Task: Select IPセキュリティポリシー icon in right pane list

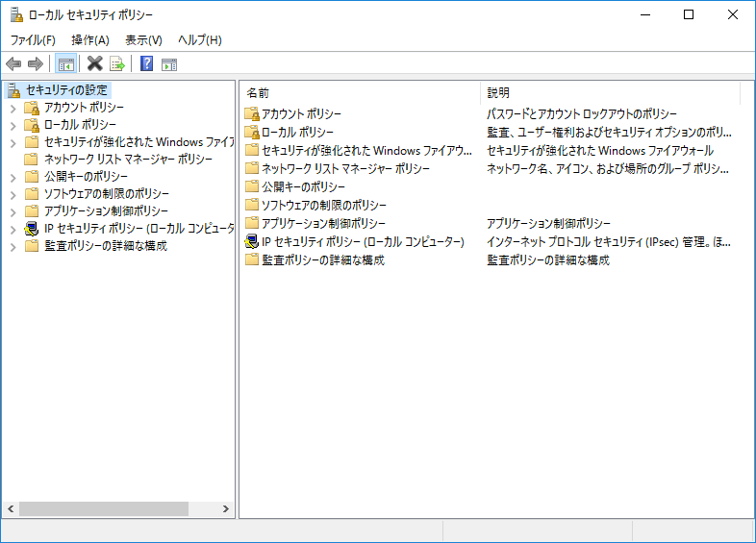Action: tap(252, 242)
